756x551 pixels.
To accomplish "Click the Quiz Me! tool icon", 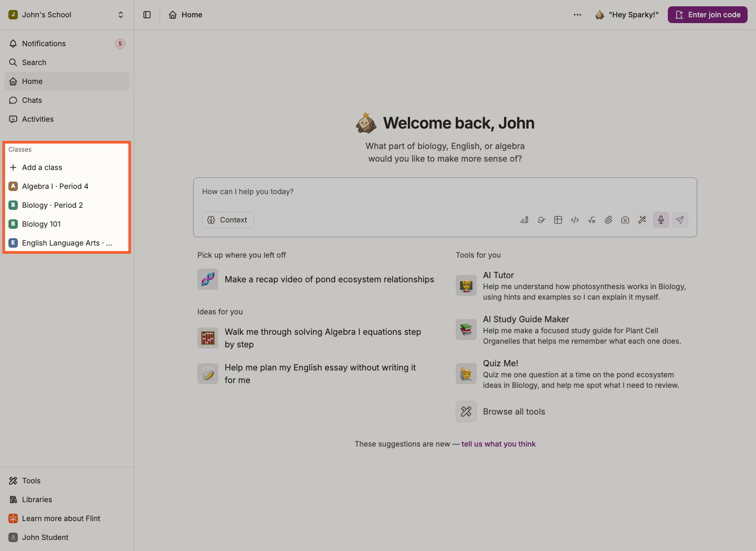I will [466, 374].
